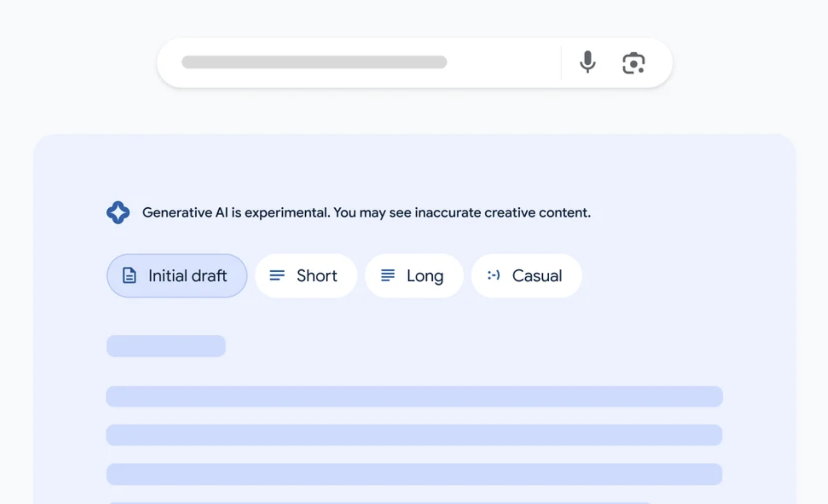Viewport: 828px width, 504px height.
Task: Click the smiley icon in the Casual chip
Action: 494,275
